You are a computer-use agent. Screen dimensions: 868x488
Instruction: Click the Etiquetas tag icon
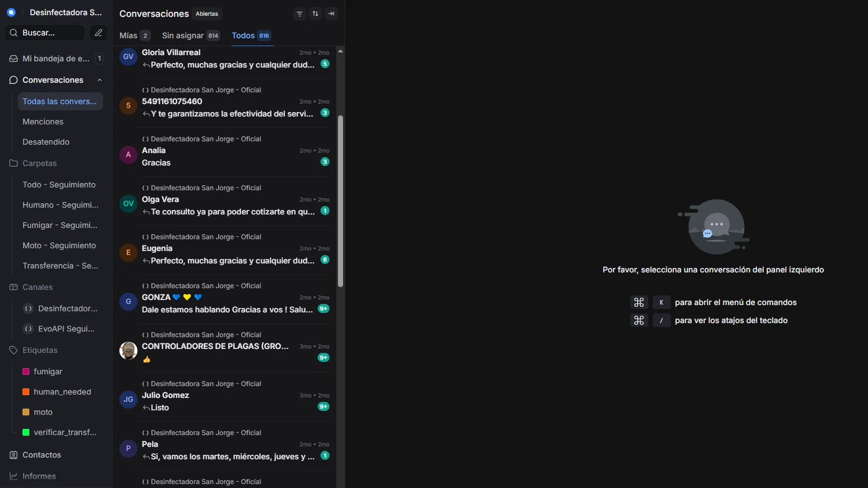coord(14,350)
